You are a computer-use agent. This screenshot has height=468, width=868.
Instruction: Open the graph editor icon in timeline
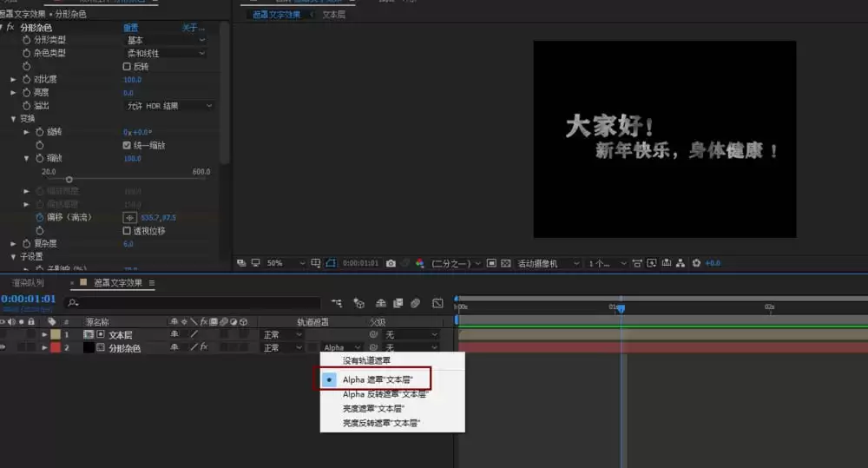tap(437, 303)
